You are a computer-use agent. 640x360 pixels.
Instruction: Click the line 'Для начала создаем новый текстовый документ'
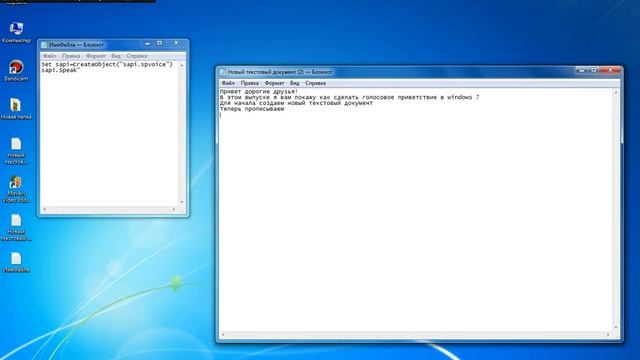296,103
